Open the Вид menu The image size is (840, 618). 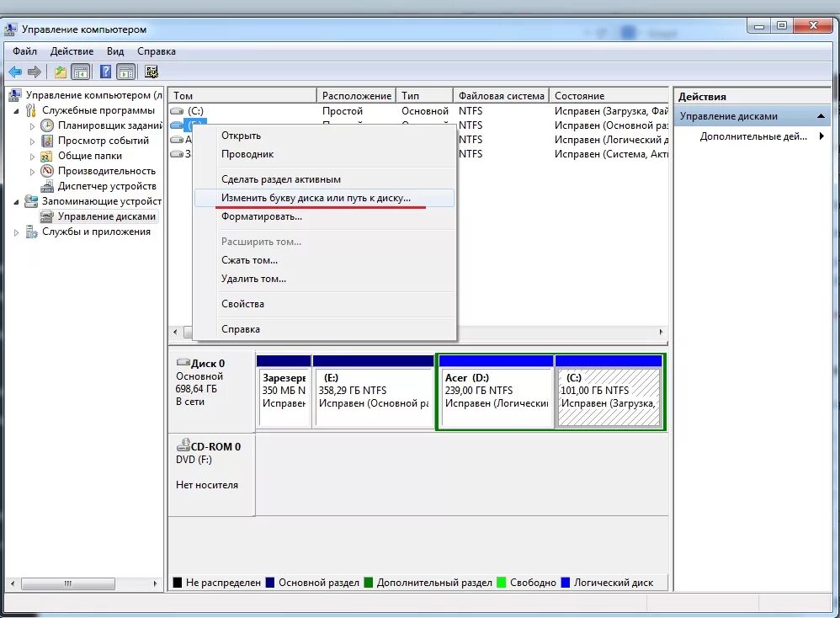click(x=115, y=51)
